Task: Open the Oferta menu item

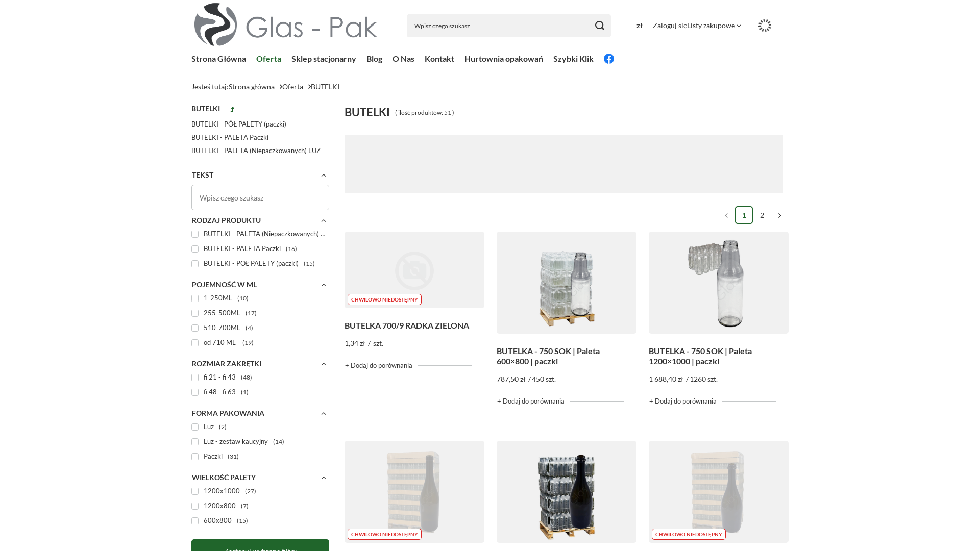Action: pos(268,59)
